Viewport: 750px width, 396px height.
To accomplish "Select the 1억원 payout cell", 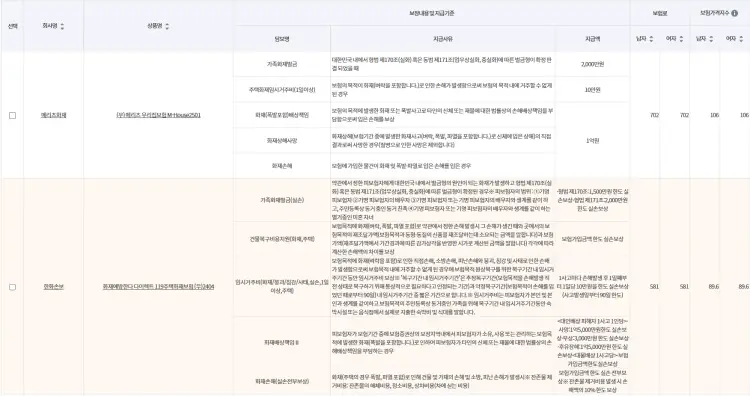I will pyautogui.click(x=593, y=141).
